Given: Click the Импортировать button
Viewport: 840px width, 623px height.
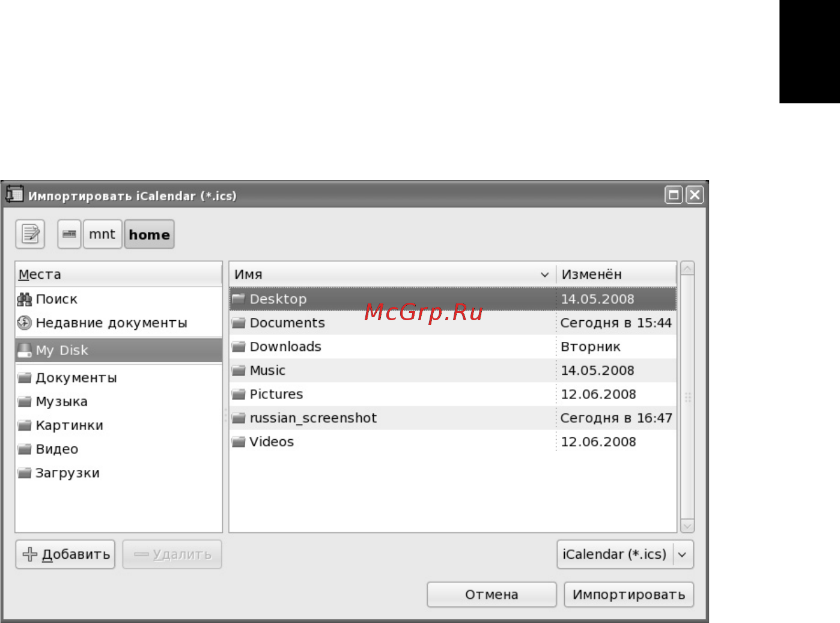Looking at the screenshot, I should (628, 595).
